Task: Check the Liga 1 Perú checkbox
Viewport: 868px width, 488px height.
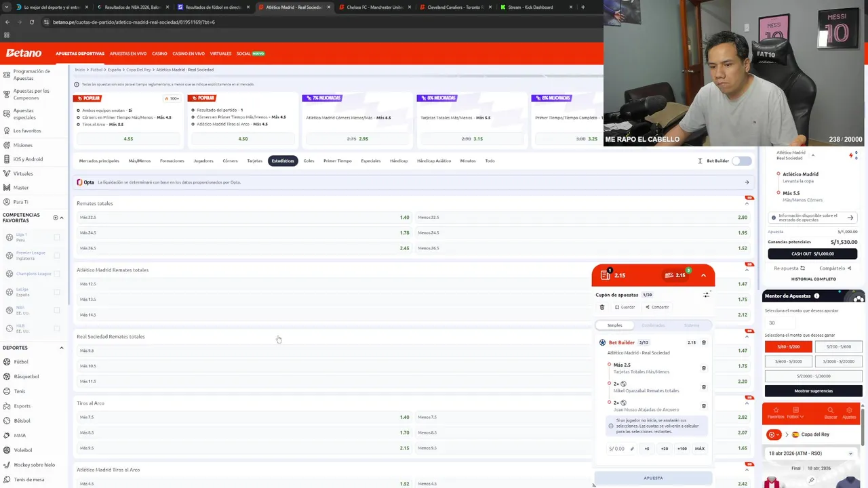Action: pyautogui.click(x=57, y=237)
